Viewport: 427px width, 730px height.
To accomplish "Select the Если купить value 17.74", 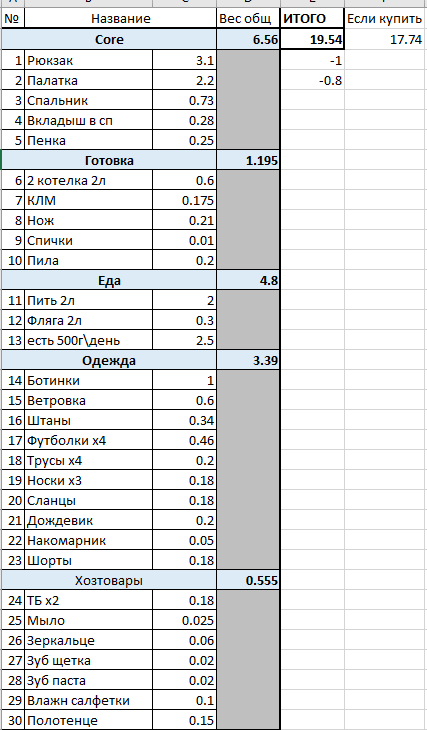I will click(x=386, y=40).
